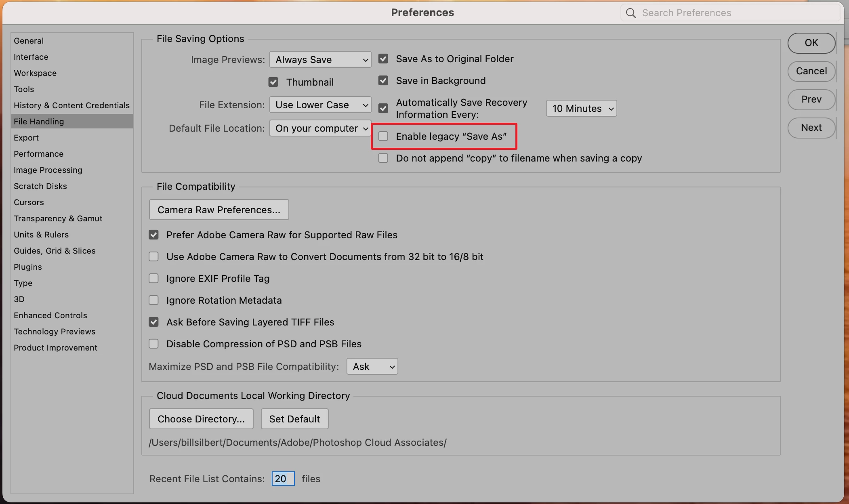
Task: Enable Disable Compression of PSD and PSB
Action: (x=154, y=344)
